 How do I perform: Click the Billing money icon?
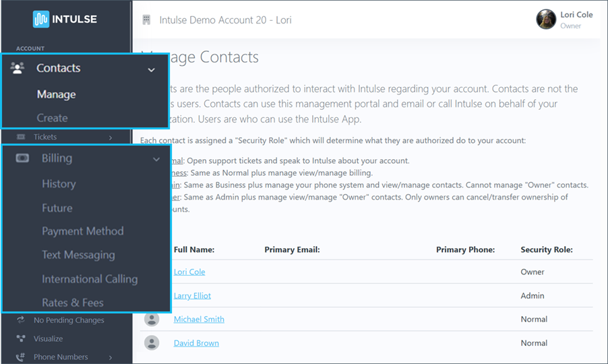tap(22, 158)
